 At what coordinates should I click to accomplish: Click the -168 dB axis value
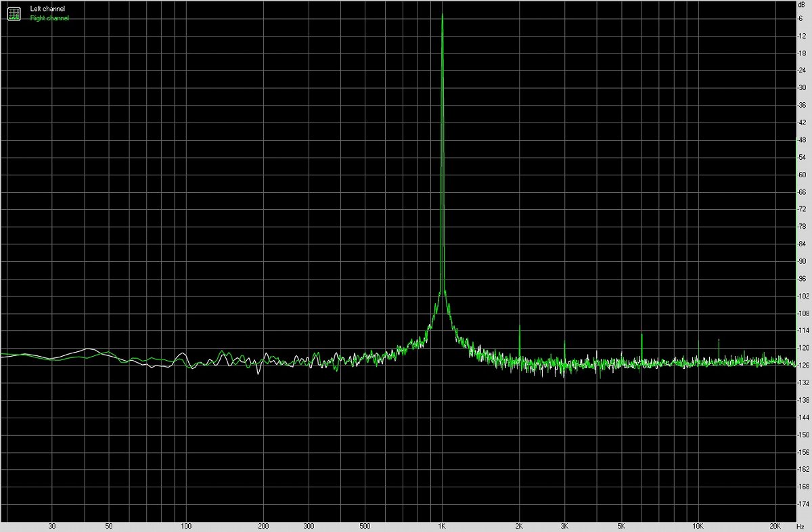click(x=803, y=487)
